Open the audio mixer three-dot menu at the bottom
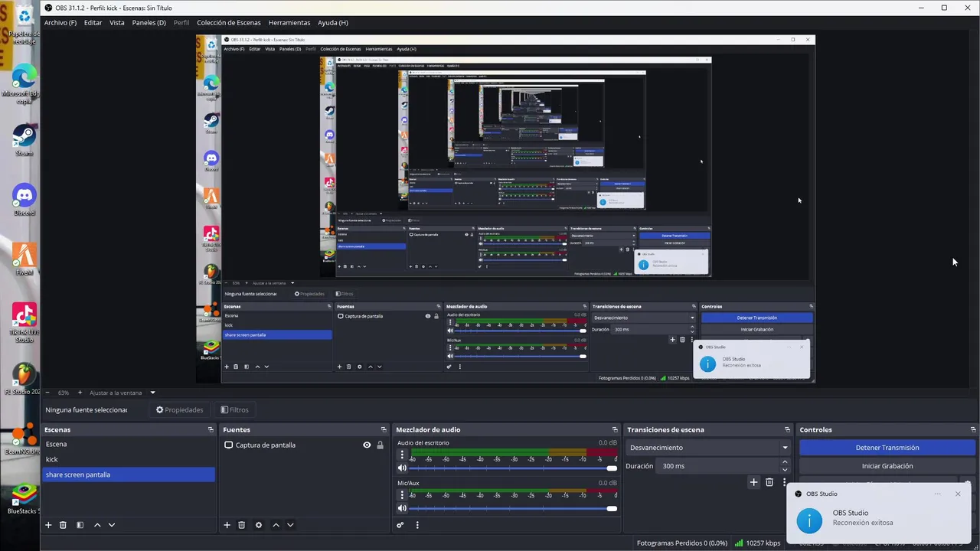The image size is (980, 551). [x=417, y=525]
